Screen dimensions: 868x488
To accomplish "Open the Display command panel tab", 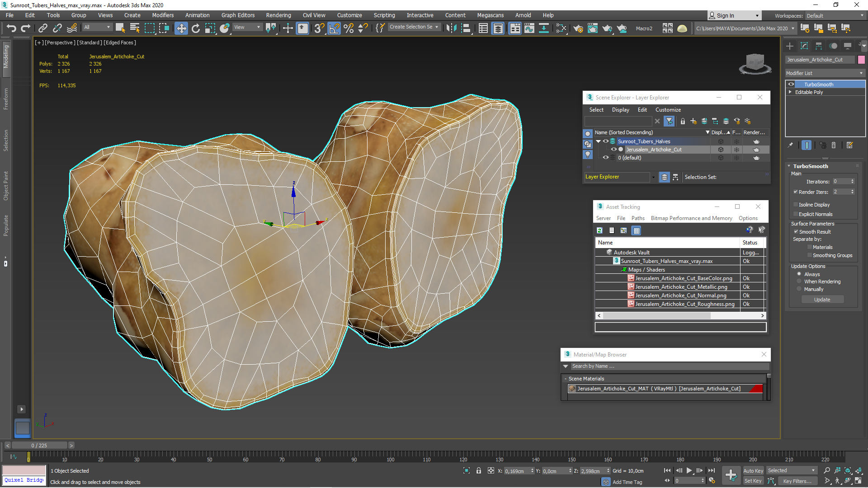I will [848, 46].
